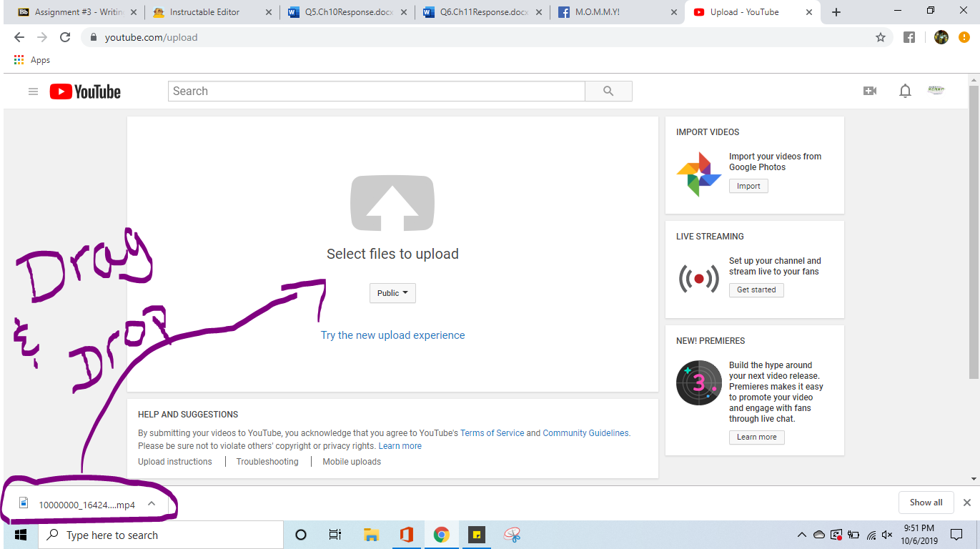980x549 pixels.
Task: Open the YouTube guide hamburger menu
Action: point(33,91)
